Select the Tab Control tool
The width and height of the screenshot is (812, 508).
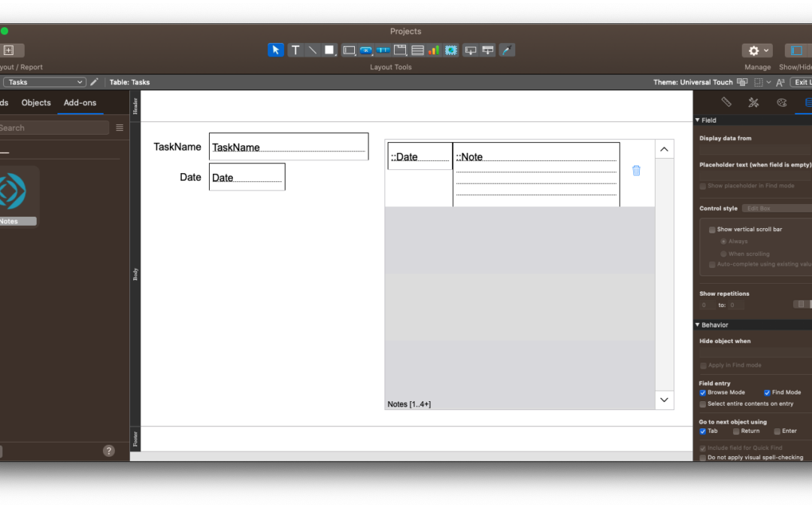[400, 50]
